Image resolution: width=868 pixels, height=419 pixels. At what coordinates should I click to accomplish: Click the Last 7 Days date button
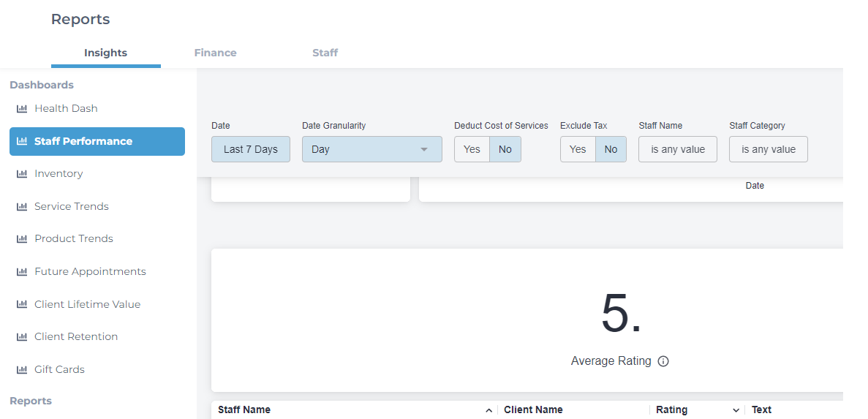(x=251, y=149)
